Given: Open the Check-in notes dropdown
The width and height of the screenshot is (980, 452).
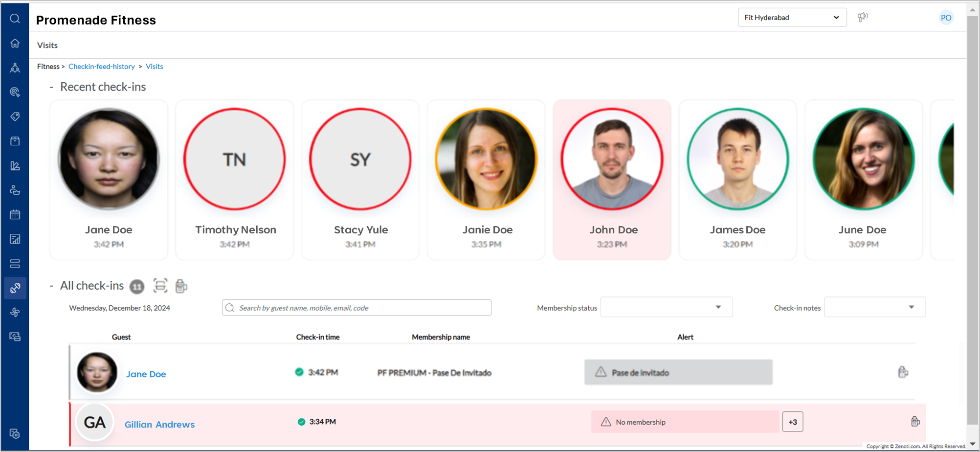Looking at the screenshot, I should 875,307.
